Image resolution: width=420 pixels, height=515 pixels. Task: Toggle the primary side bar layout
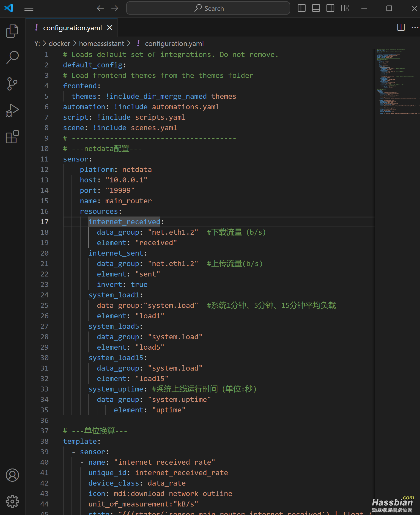(302, 8)
